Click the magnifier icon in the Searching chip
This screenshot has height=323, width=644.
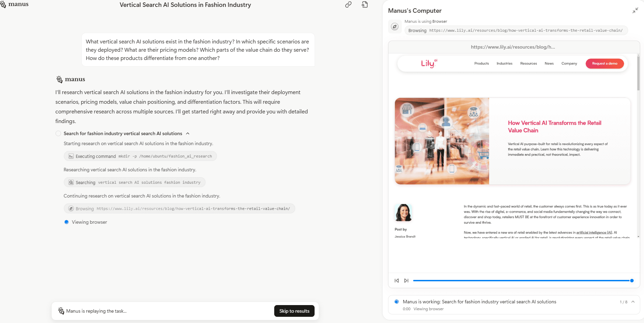71,182
